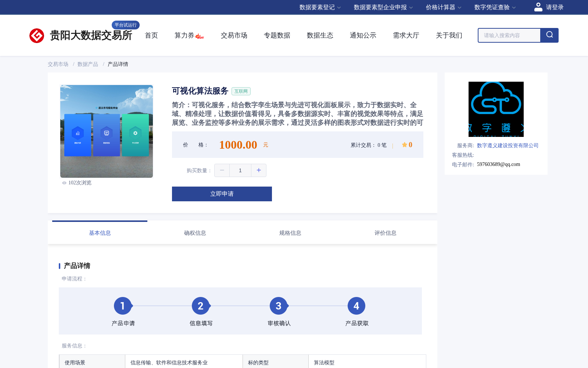Open the 专题数据 nav item

[277, 35]
